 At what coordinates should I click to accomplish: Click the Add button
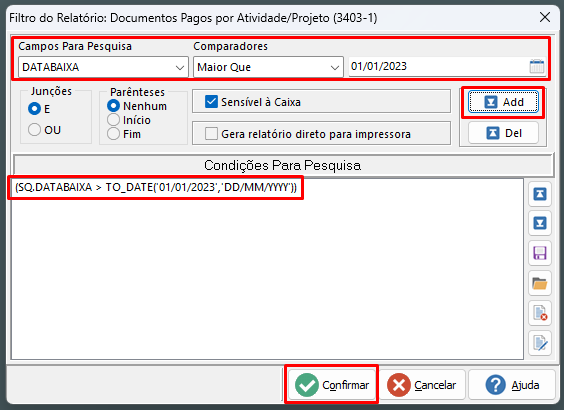pyautogui.click(x=503, y=102)
